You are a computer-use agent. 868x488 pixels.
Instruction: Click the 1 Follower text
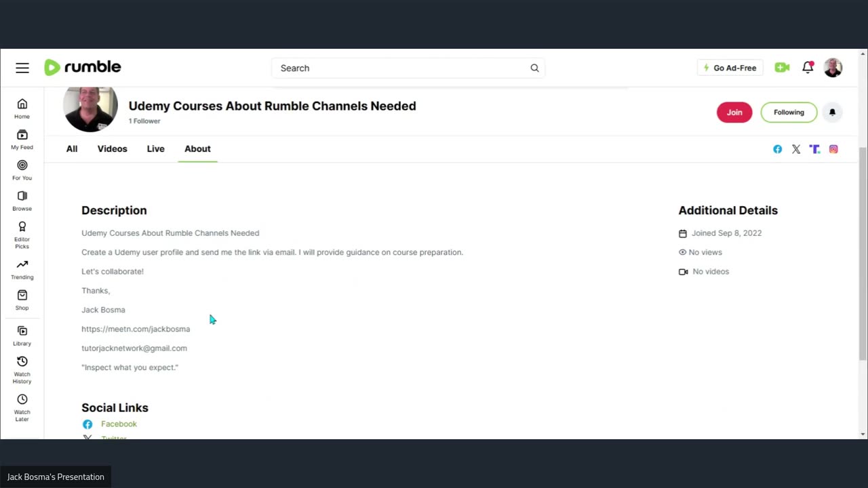tap(144, 121)
